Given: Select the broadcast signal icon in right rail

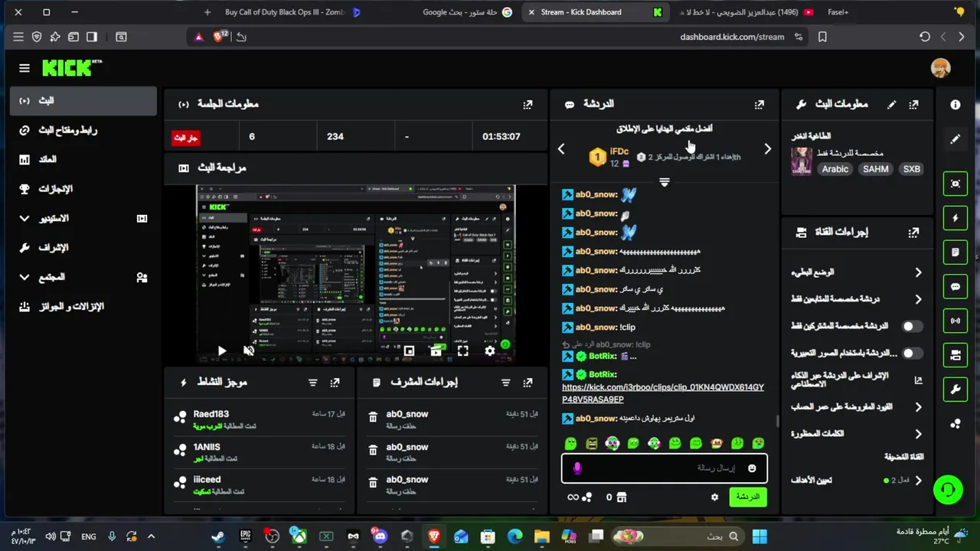Looking at the screenshot, I should click(955, 321).
